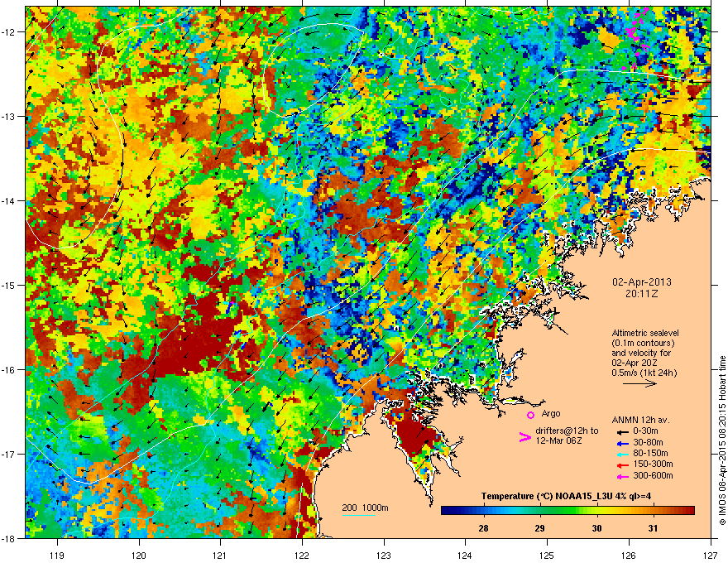
Task: Click the time label 20:11Z
Action: (642, 294)
